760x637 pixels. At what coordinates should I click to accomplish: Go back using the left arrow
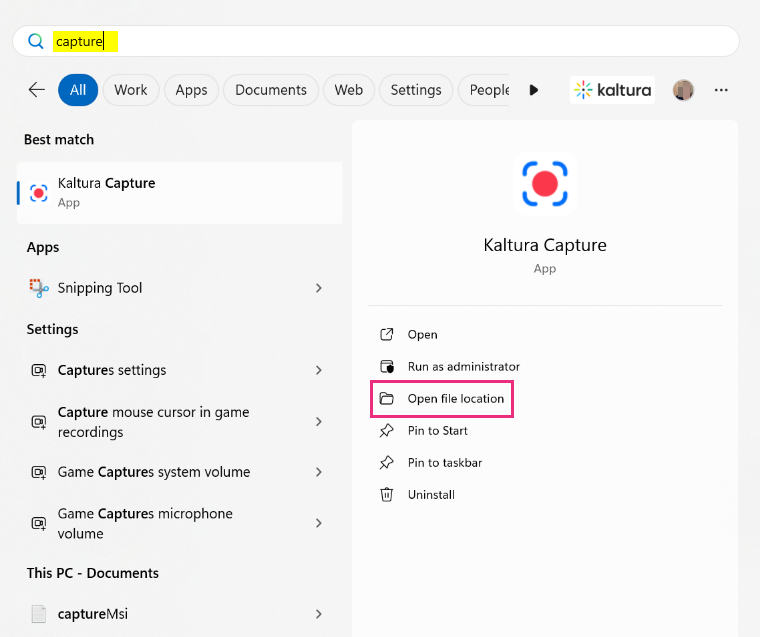coord(37,90)
